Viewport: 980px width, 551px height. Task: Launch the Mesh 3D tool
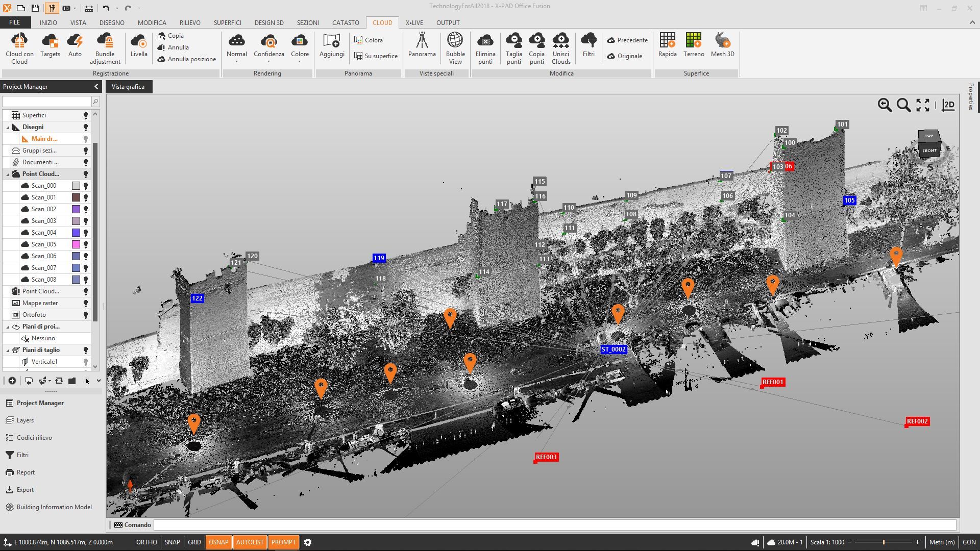pyautogui.click(x=722, y=46)
